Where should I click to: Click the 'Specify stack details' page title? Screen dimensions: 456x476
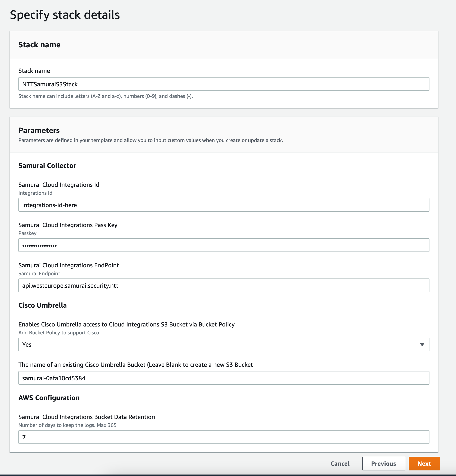tap(65, 15)
